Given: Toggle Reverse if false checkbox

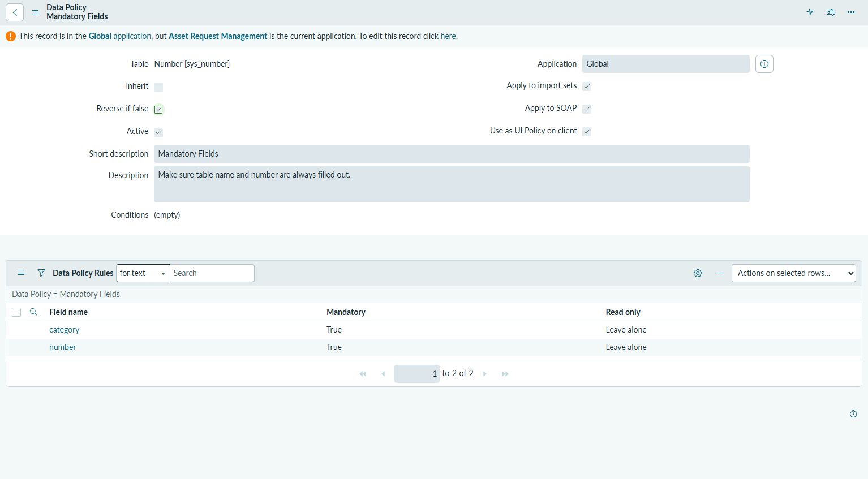Looking at the screenshot, I should pyautogui.click(x=158, y=110).
